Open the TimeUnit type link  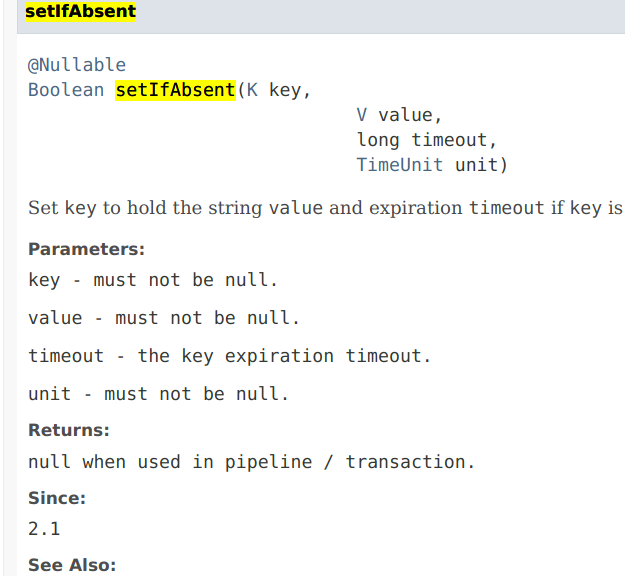point(399,165)
